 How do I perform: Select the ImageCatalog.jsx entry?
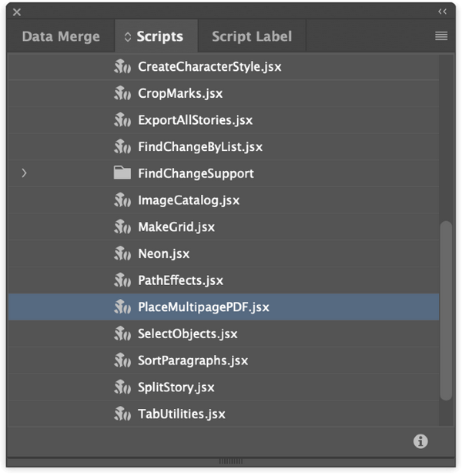189,200
